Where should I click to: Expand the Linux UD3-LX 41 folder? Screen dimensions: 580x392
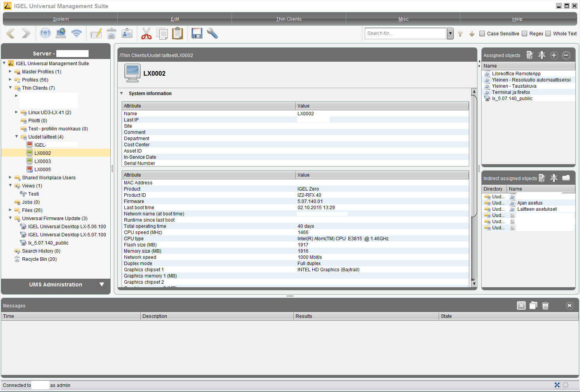(16, 112)
